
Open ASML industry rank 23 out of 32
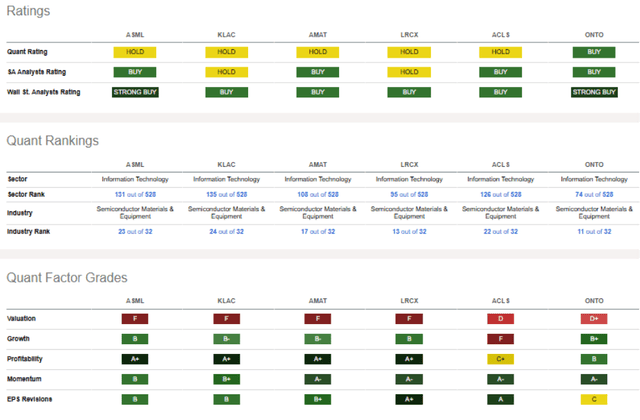(135, 231)
